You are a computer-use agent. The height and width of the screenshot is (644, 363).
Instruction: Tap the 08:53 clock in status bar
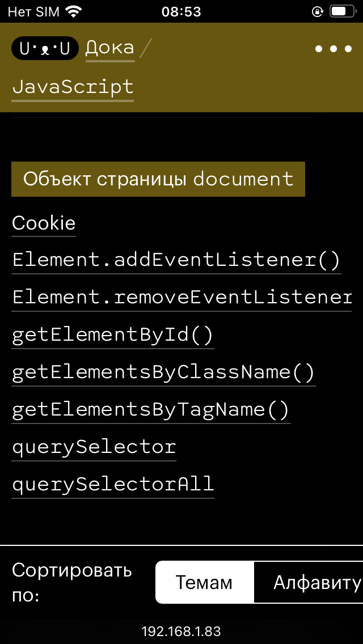(x=181, y=12)
